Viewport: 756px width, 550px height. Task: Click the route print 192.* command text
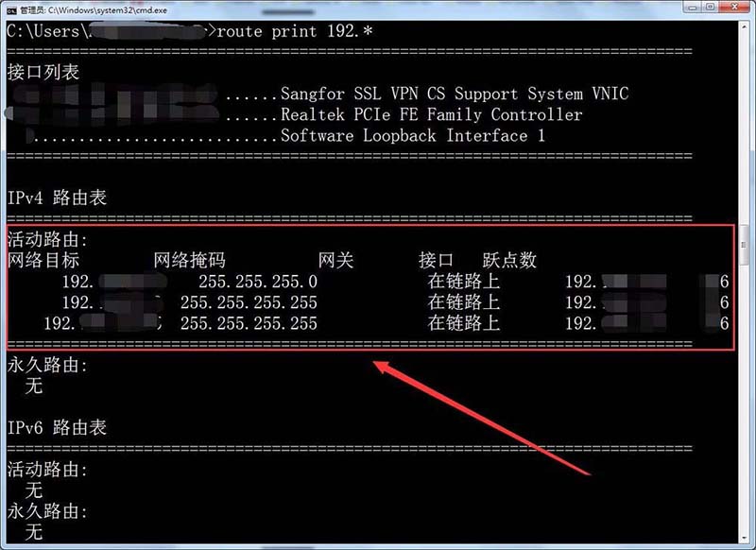[295, 32]
